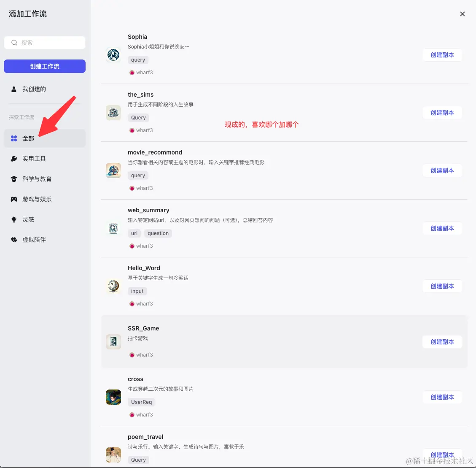This screenshot has height=468, width=476.
Task: Click the Sophia workflow avatar icon
Action: [x=113, y=55]
